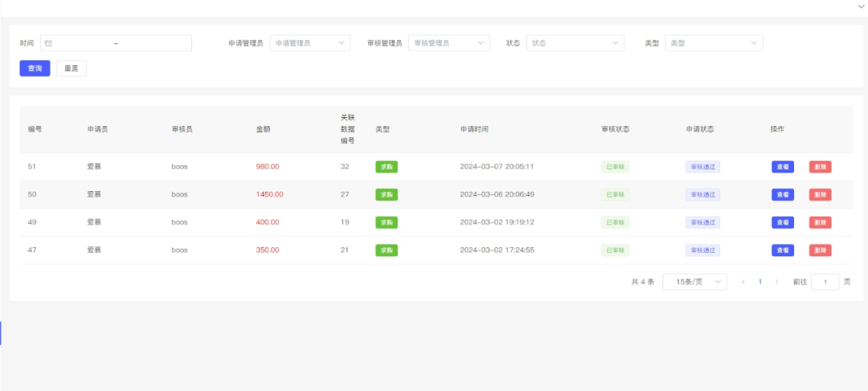Select page number 1 in pagination

click(759, 282)
